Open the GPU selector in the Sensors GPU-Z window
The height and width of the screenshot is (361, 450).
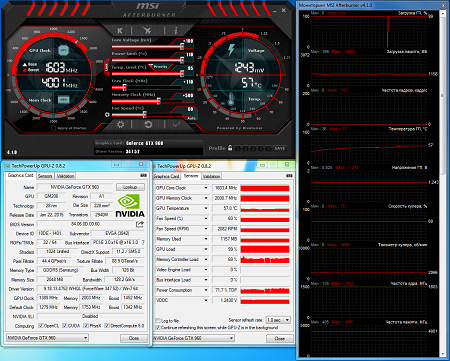click(193, 338)
